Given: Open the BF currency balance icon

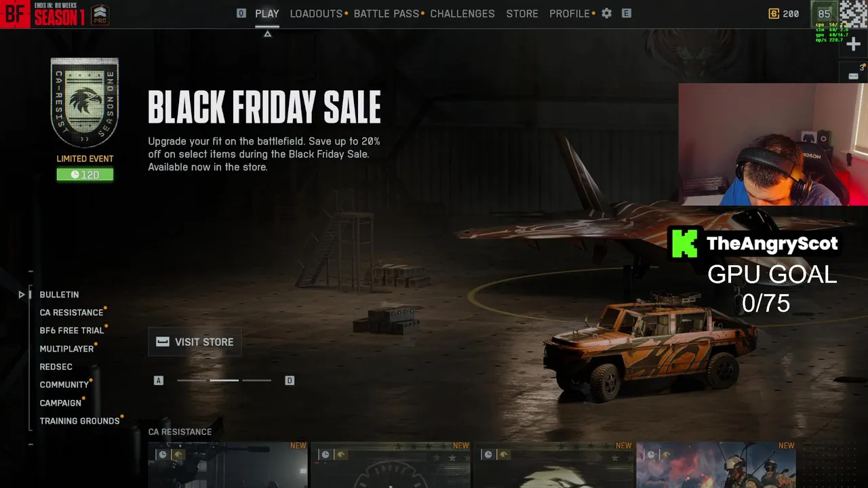Looking at the screenshot, I should [774, 14].
